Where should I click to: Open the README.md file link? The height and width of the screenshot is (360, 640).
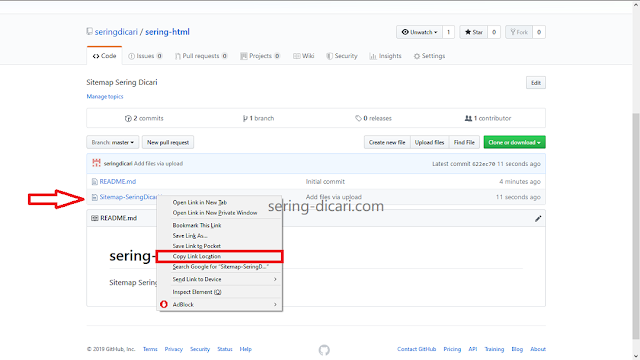pos(118,182)
